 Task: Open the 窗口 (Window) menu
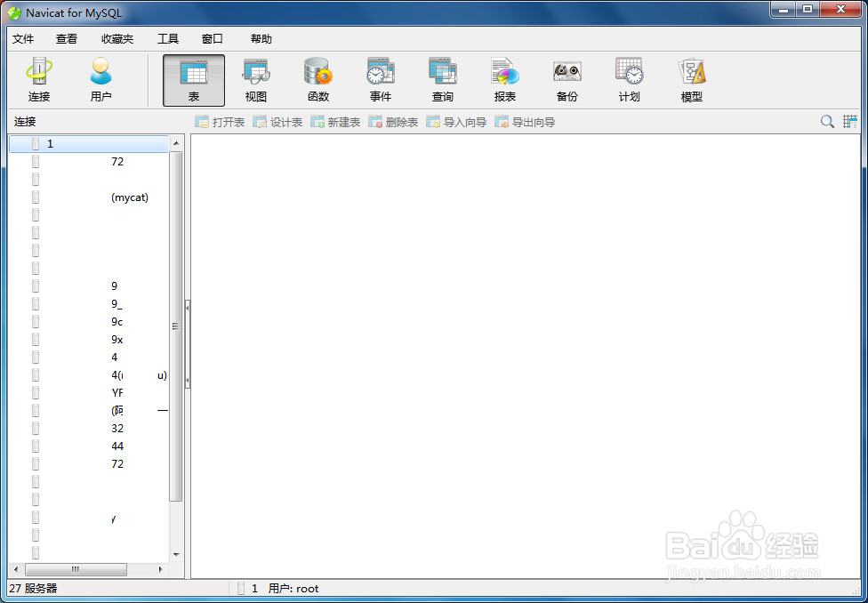[x=212, y=39]
